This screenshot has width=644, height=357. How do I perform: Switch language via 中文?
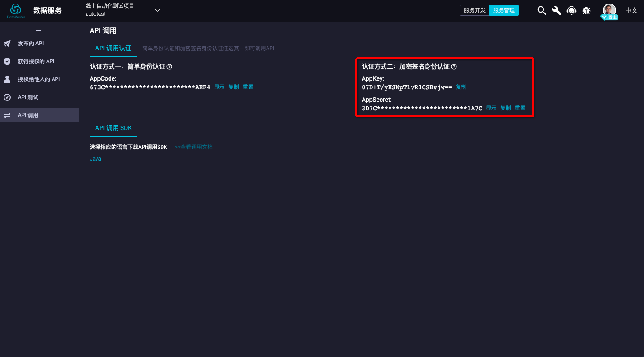pos(631,10)
